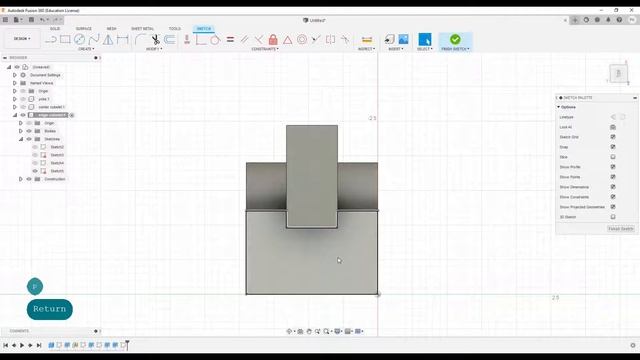Viewport: 640px width, 360px height.
Task: Switch to the Solid tab
Action: click(55, 29)
